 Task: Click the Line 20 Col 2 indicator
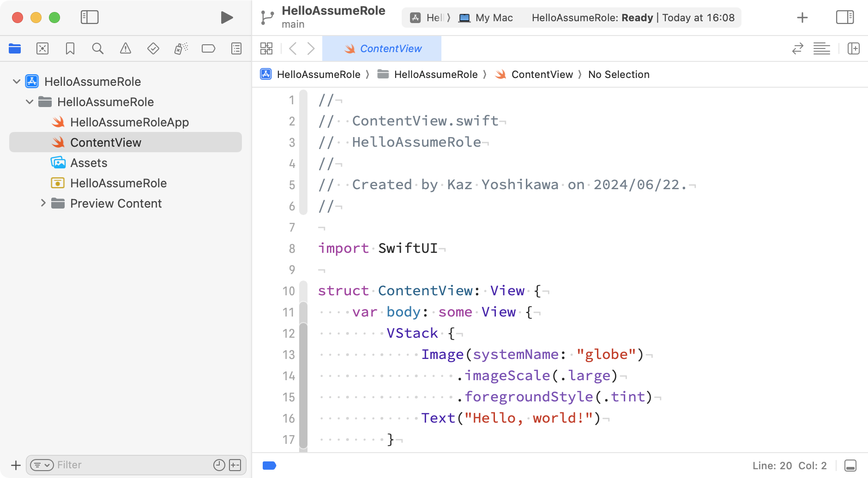point(790,466)
